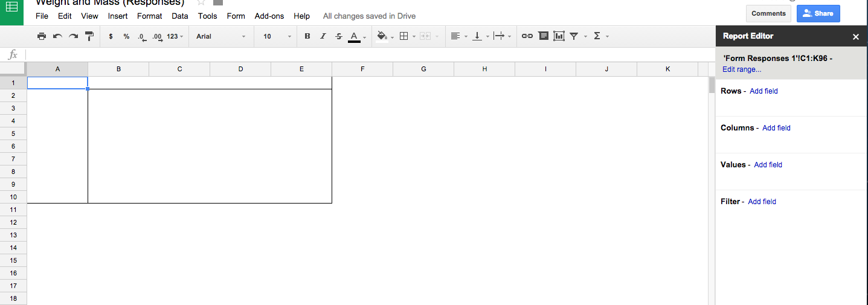Select cell A1
The width and height of the screenshot is (868, 305).
[57, 83]
